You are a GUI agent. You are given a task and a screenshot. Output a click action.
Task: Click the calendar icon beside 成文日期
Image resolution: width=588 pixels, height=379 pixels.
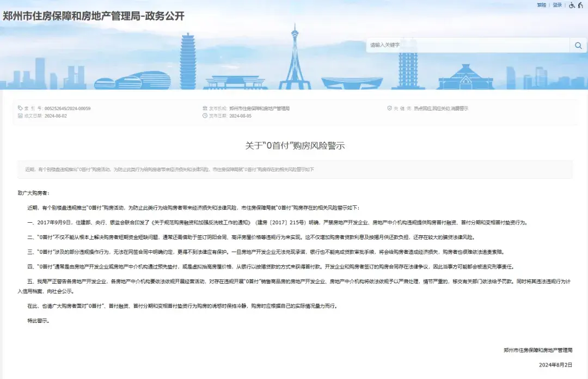(20, 116)
